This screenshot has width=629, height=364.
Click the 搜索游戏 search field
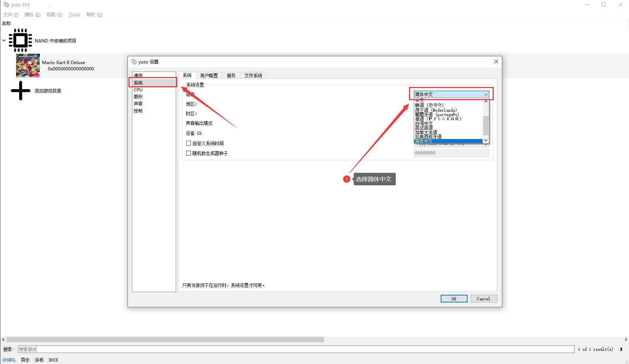pyautogui.click(x=296, y=349)
